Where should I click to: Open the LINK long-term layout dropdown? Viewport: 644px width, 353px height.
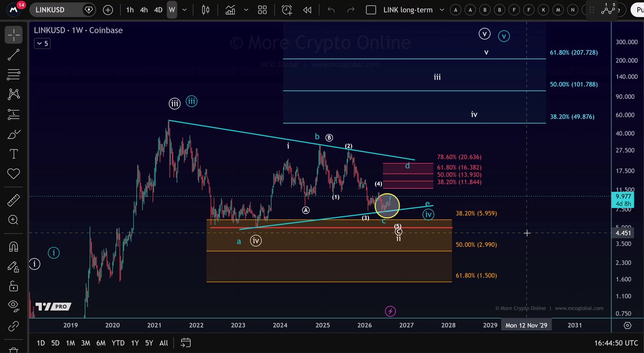442,10
